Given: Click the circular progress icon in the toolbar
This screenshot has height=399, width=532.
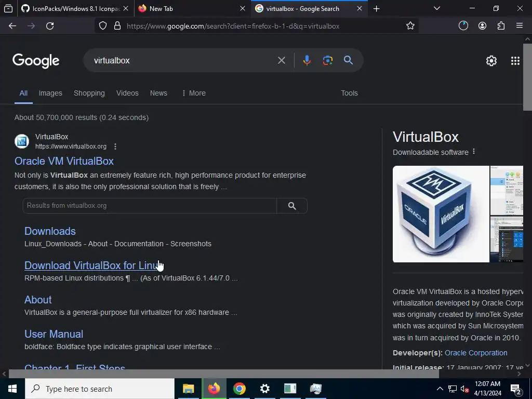Looking at the screenshot, I should (x=463, y=26).
